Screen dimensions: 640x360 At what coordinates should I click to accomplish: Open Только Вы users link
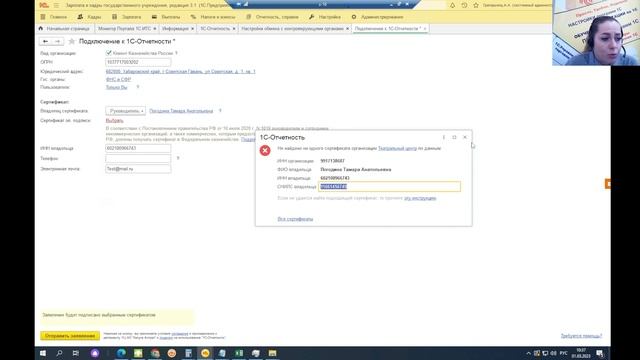[x=116, y=87]
